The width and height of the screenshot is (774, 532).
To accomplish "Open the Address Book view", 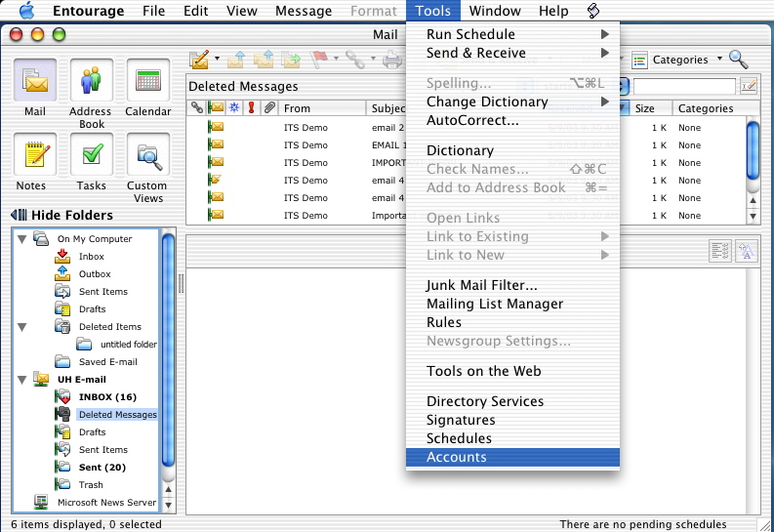I will (92, 80).
